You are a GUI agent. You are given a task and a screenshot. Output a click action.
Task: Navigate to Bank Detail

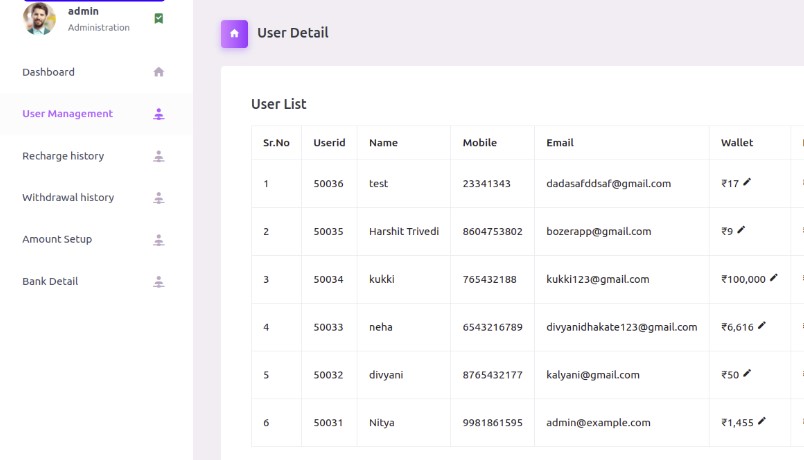point(50,281)
